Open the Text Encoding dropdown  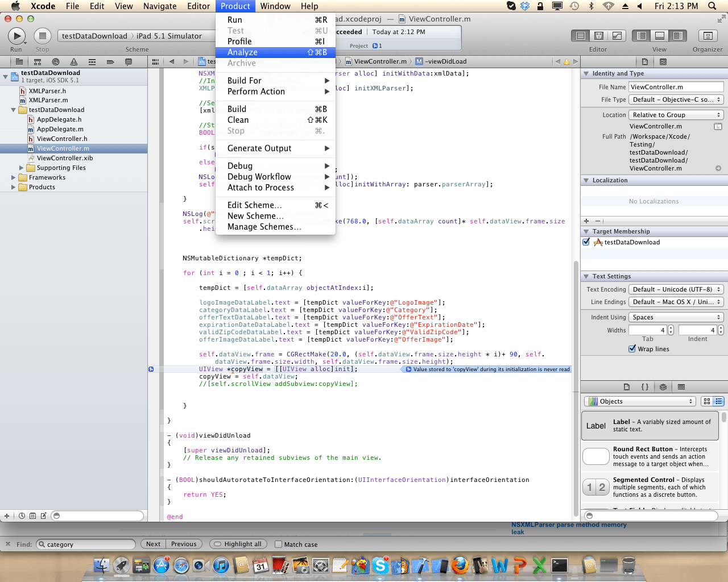676,289
